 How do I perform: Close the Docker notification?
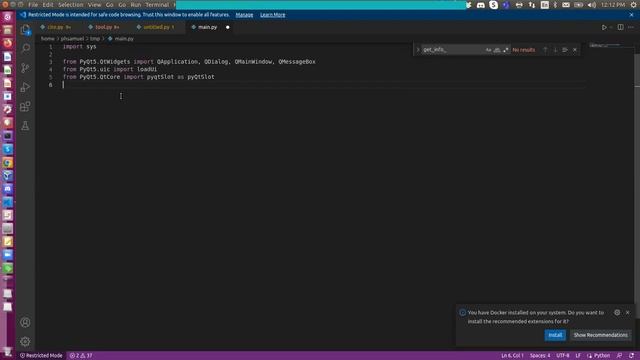[628, 313]
